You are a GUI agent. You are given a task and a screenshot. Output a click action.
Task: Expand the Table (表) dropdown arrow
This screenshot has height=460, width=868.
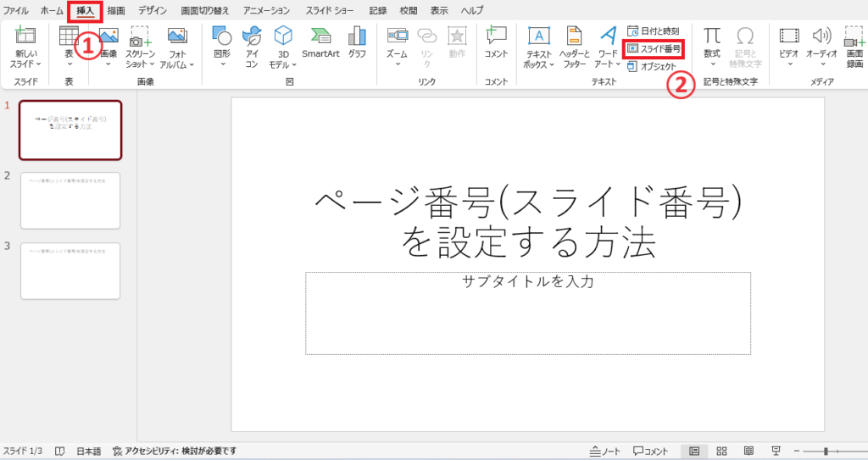pyautogui.click(x=70, y=64)
